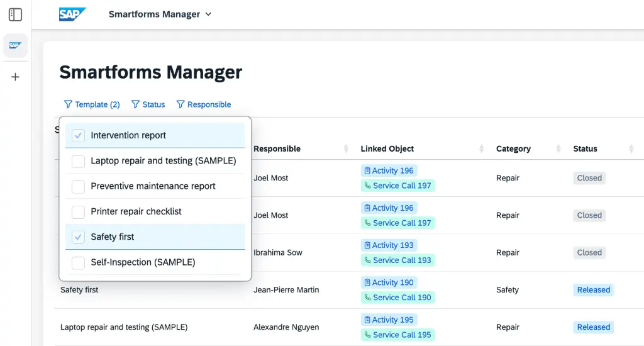Open the Template (2) filter

[92, 104]
